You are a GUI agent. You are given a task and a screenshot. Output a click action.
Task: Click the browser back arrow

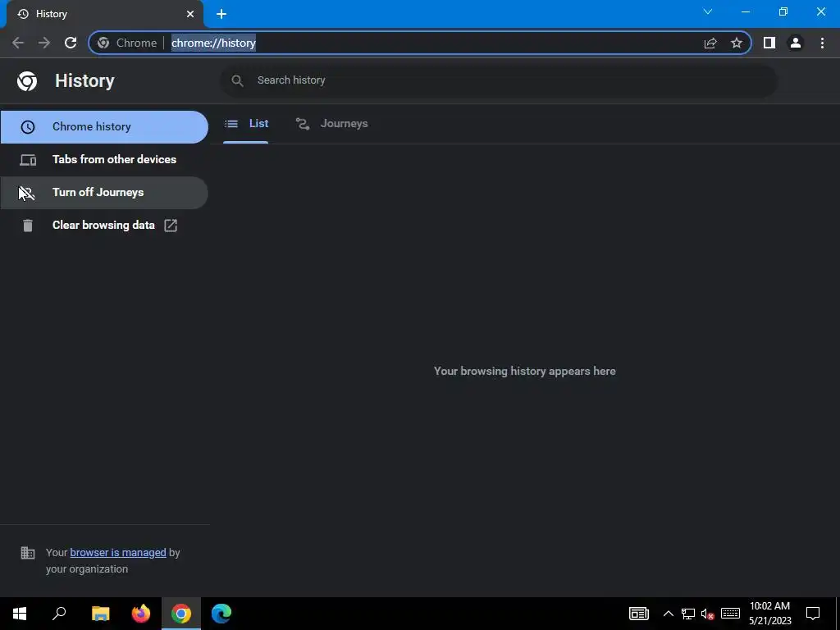tap(18, 43)
